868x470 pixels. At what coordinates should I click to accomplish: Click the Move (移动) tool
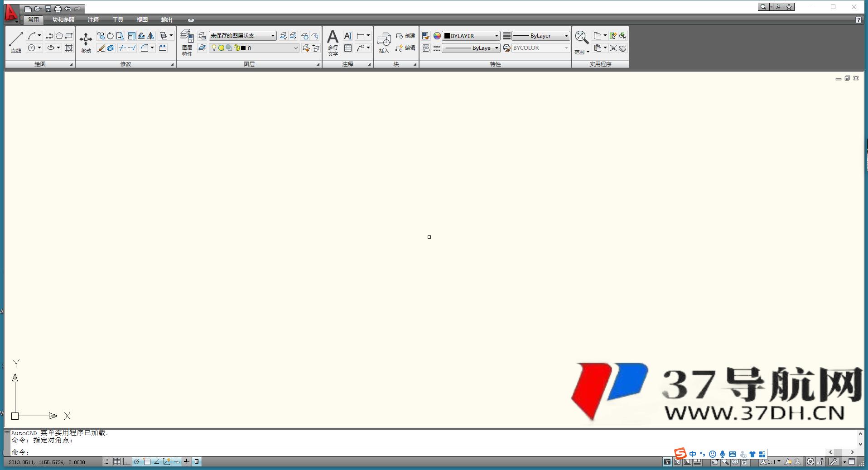[x=86, y=42]
